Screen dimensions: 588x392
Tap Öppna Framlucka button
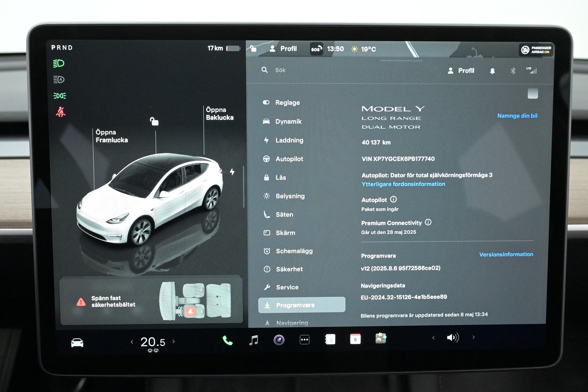coord(112,136)
